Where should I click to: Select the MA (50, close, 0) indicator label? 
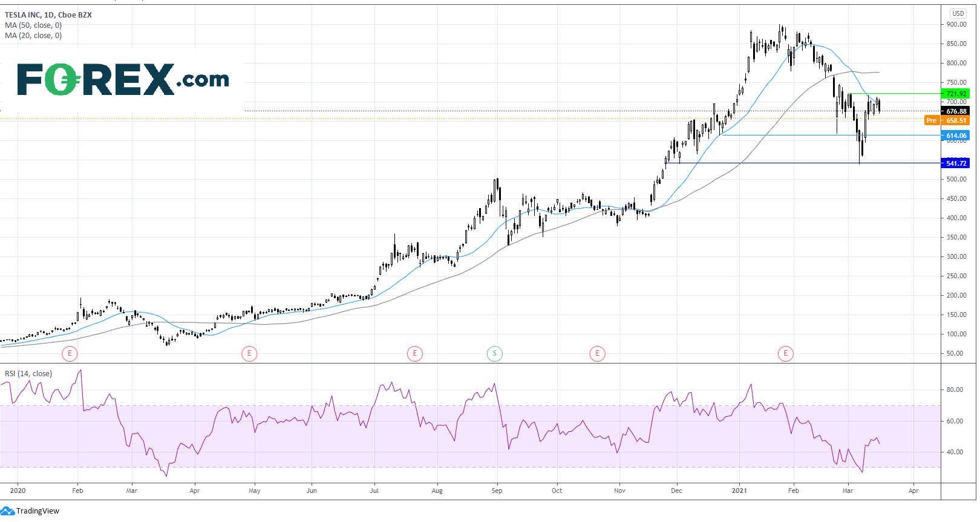[33, 25]
